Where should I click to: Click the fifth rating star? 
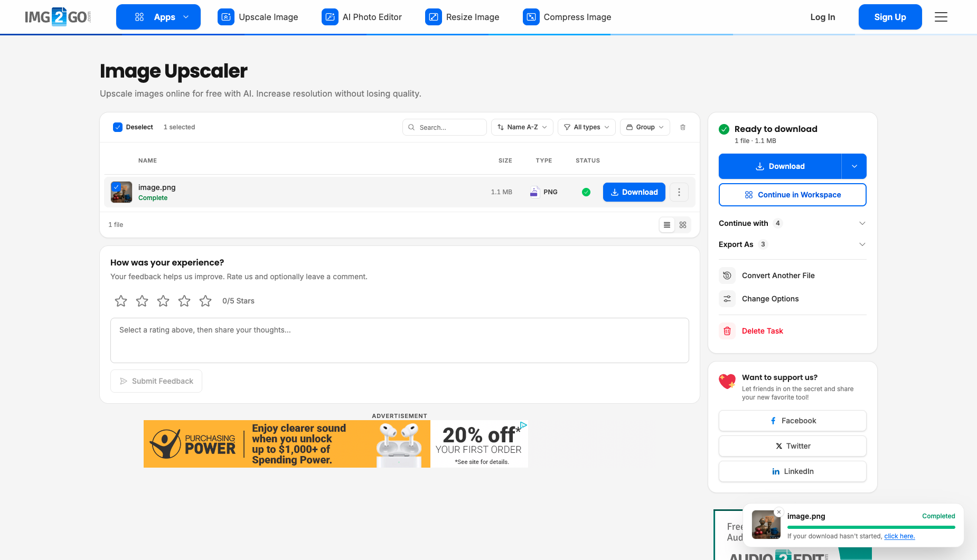[x=205, y=301]
